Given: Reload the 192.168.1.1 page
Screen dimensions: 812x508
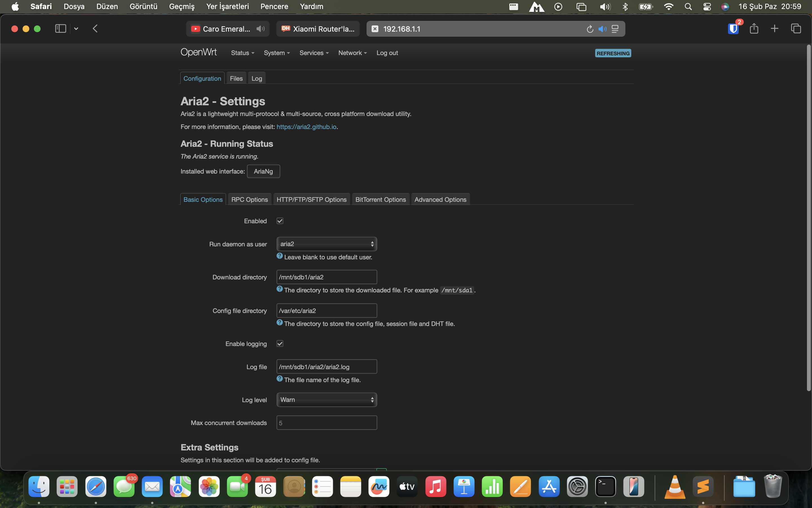Looking at the screenshot, I should click(590, 29).
